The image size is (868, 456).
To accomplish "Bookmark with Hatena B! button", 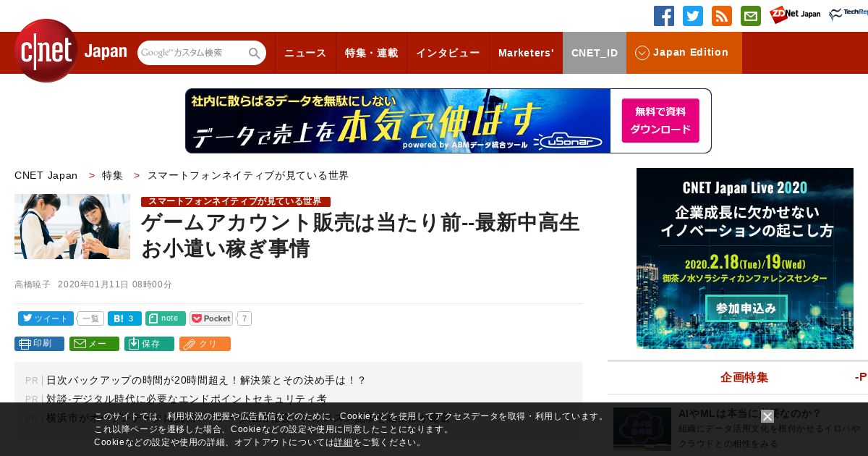I will tap(124, 318).
